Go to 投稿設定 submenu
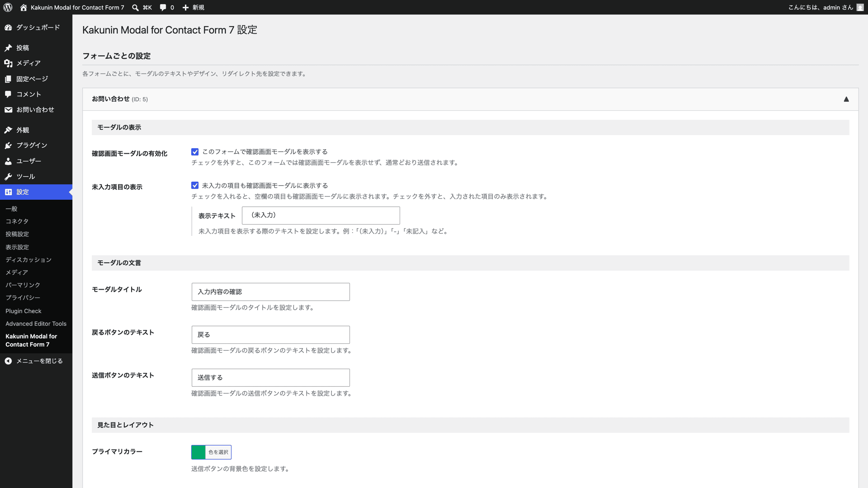Image resolution: width=868 pixels, height=488 pixels. tap(17, 234)
